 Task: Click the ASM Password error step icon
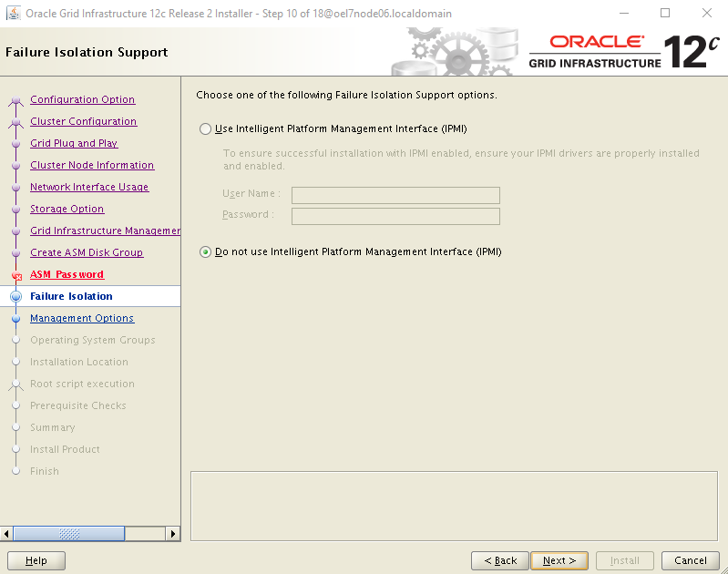15,275
